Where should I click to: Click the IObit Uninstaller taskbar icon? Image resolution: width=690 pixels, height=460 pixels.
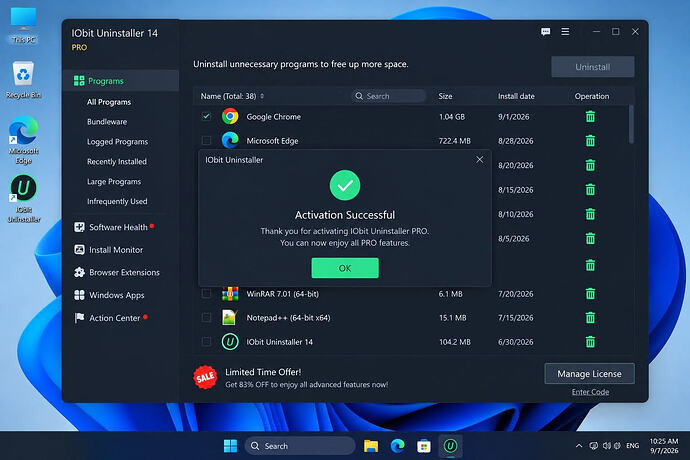[450, 446]
